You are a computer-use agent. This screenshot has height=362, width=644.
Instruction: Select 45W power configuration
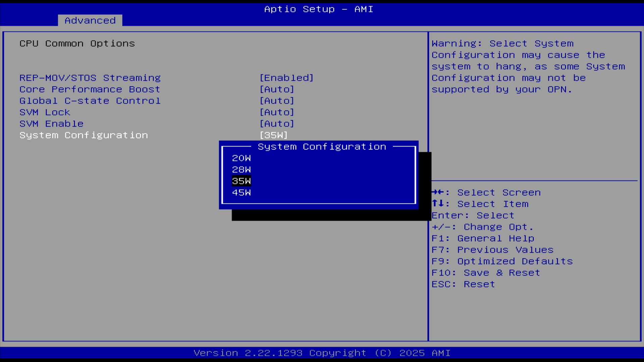pos(241,193)
